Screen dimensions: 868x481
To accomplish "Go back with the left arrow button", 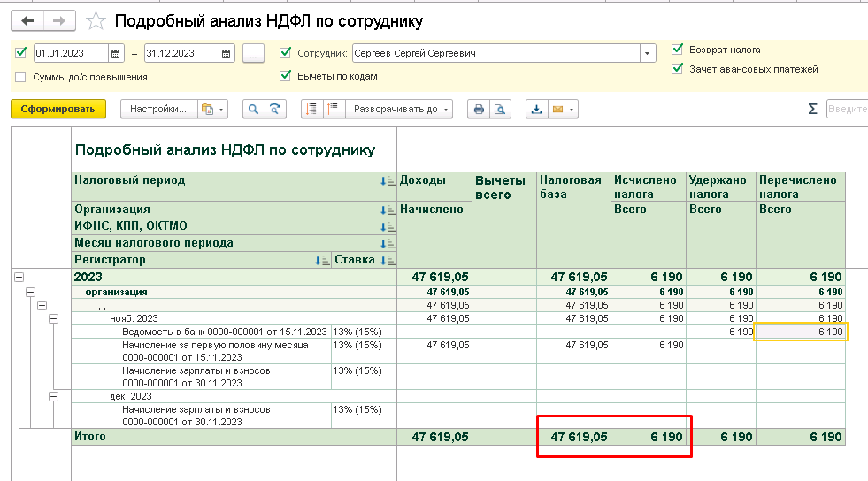I will (x=27, y=21).
